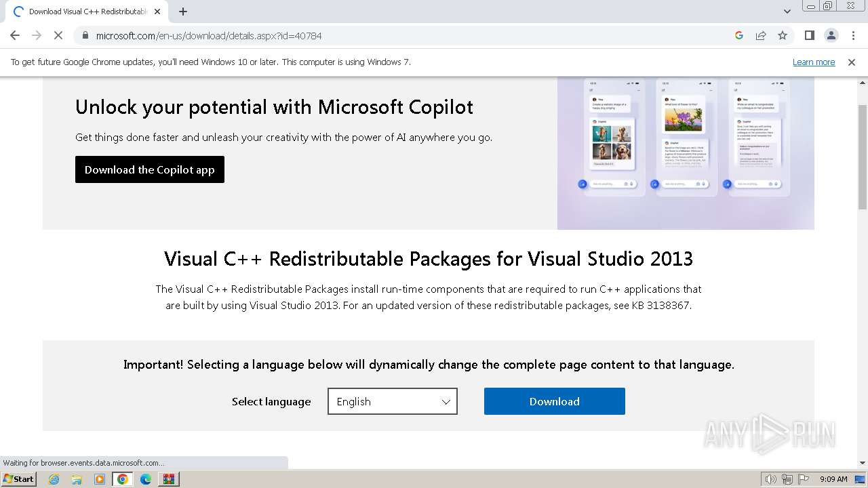The width and height of the screenshot is (868, 488).
Task: Click the browser back arrow
Action: click(x=15, y=35)
